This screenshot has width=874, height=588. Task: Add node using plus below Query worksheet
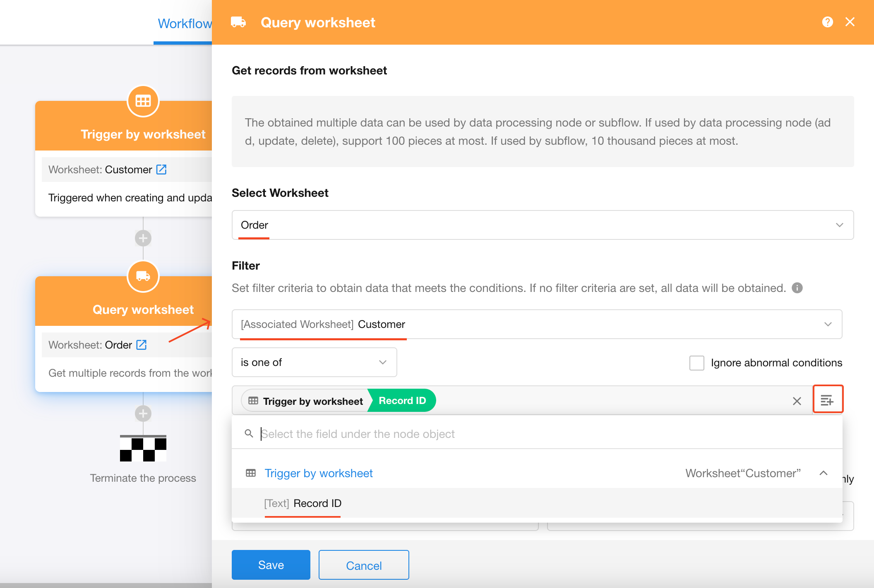pos(143,414)
